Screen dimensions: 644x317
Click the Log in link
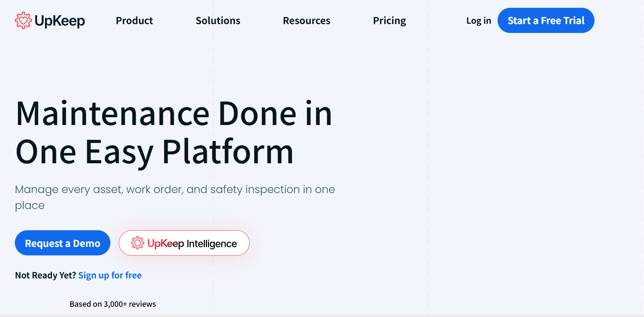pos(478,21)
